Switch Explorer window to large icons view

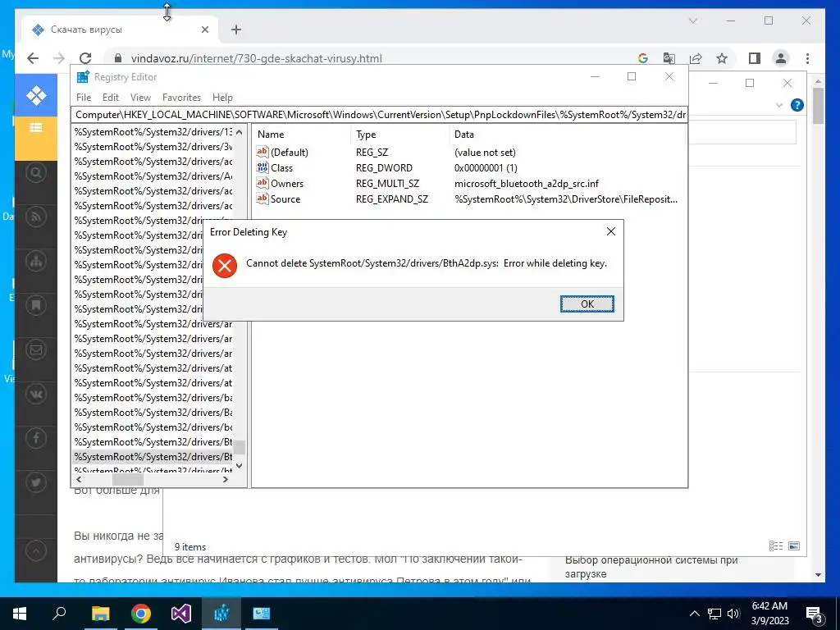[794, 546]
